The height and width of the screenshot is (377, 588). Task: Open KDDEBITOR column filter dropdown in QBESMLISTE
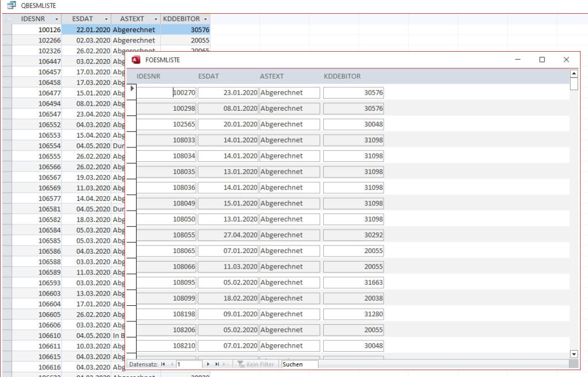pos(205,19)
